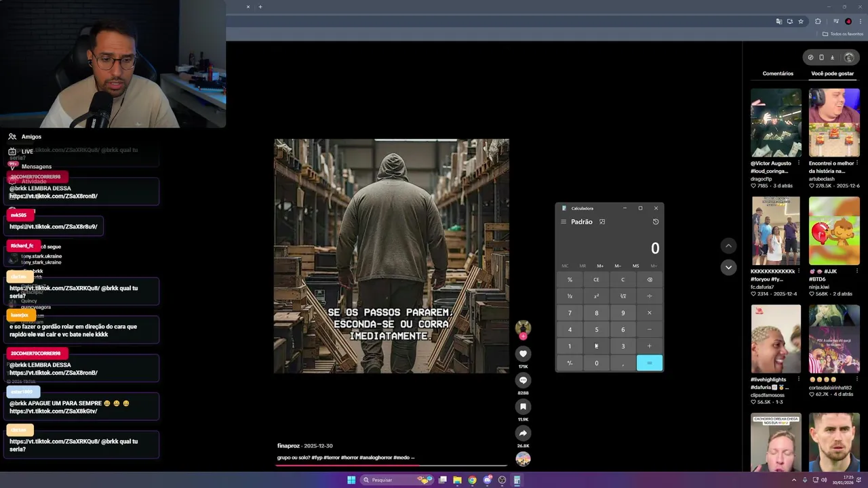Click the C clear key on calculator
The image size is (868, 488).
point(623,279)
